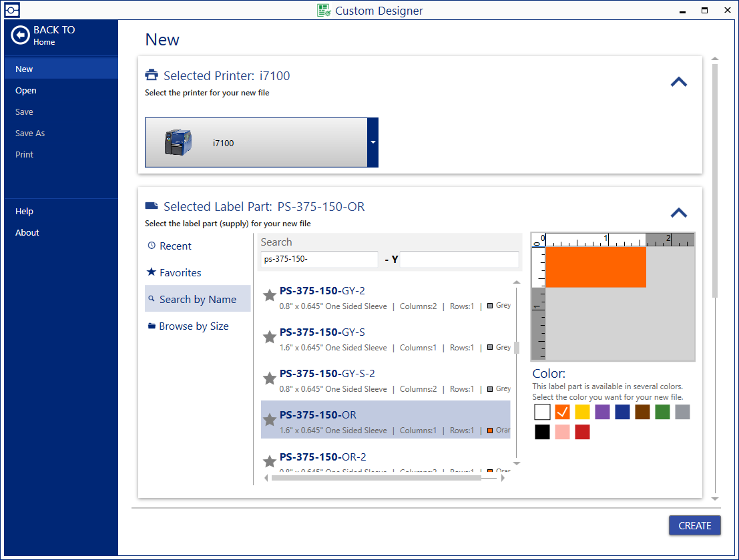Select the PS-375-150-OR label part
This screenshot has height=560, width=739.
coord(386,420)
